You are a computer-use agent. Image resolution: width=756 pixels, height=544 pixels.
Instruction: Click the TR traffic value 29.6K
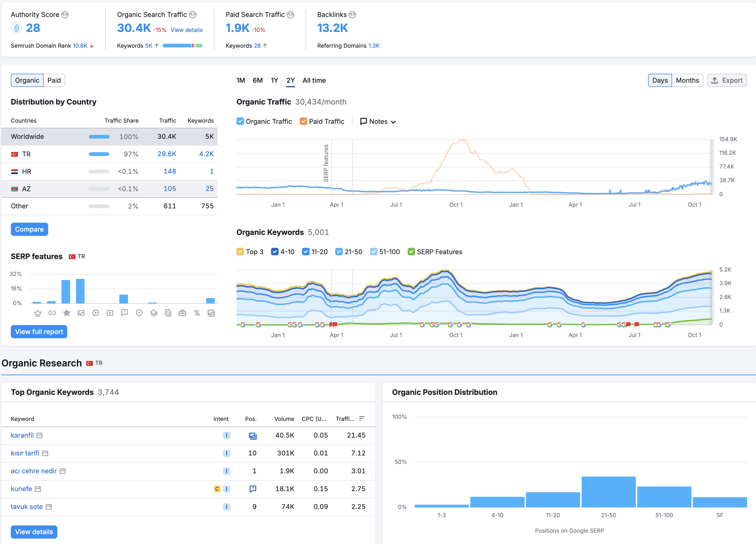coord(167,154)
